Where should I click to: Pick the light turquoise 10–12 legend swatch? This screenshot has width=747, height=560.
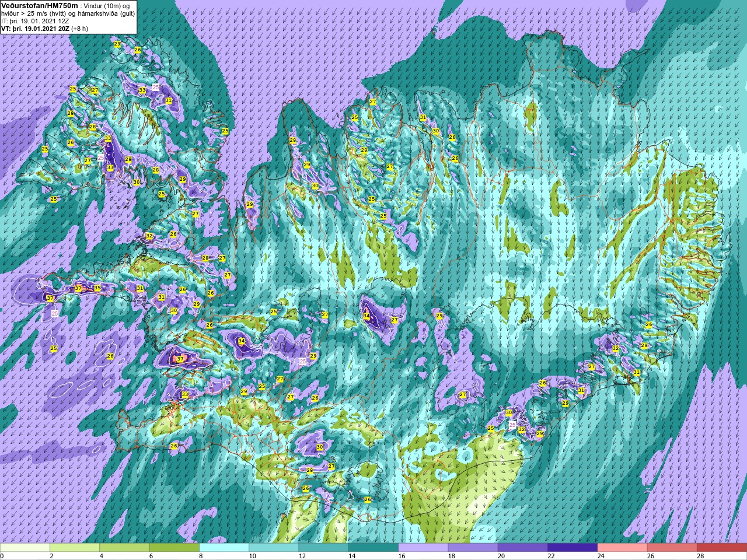pyautogui.click(x=274, y=548)
